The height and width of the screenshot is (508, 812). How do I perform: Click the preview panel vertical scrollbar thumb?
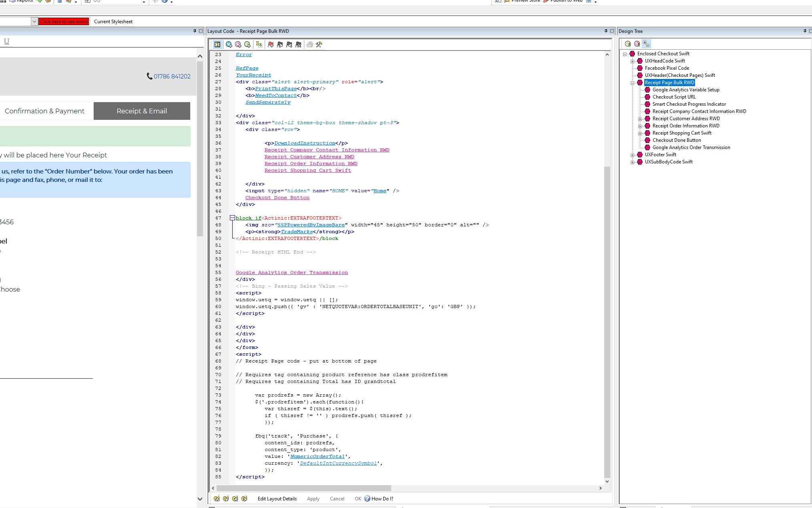tap(200, 148)
